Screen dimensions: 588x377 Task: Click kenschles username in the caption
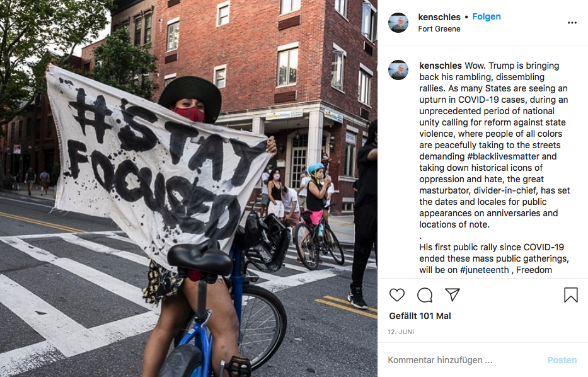click(441, 66)
